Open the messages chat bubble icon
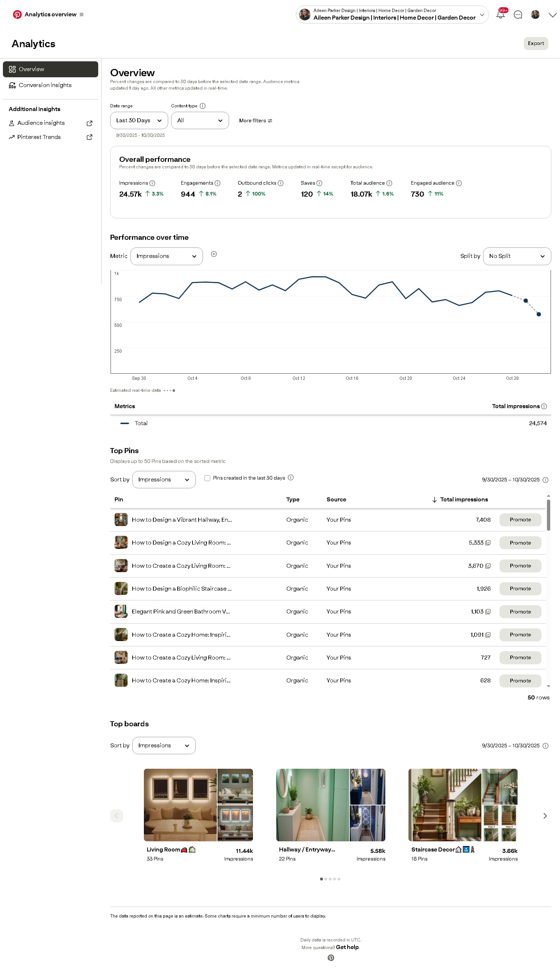Screen dimensions: 560x973 [518, 15]
